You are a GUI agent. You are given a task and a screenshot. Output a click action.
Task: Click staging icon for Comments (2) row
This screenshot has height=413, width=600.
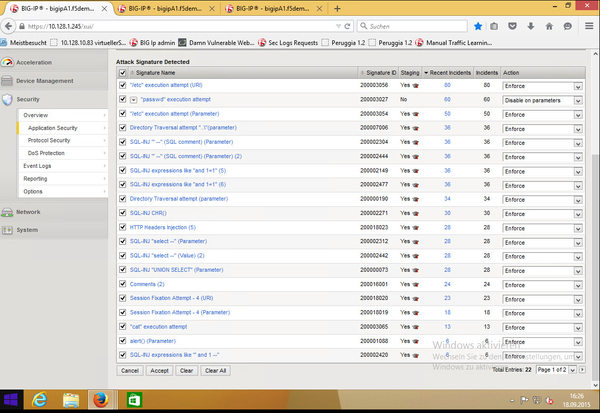(x=416, y=284)
